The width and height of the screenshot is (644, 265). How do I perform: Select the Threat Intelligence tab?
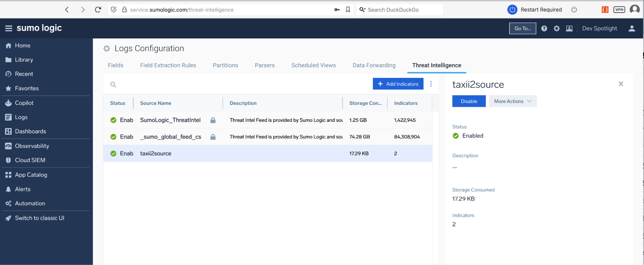(437, 65)
